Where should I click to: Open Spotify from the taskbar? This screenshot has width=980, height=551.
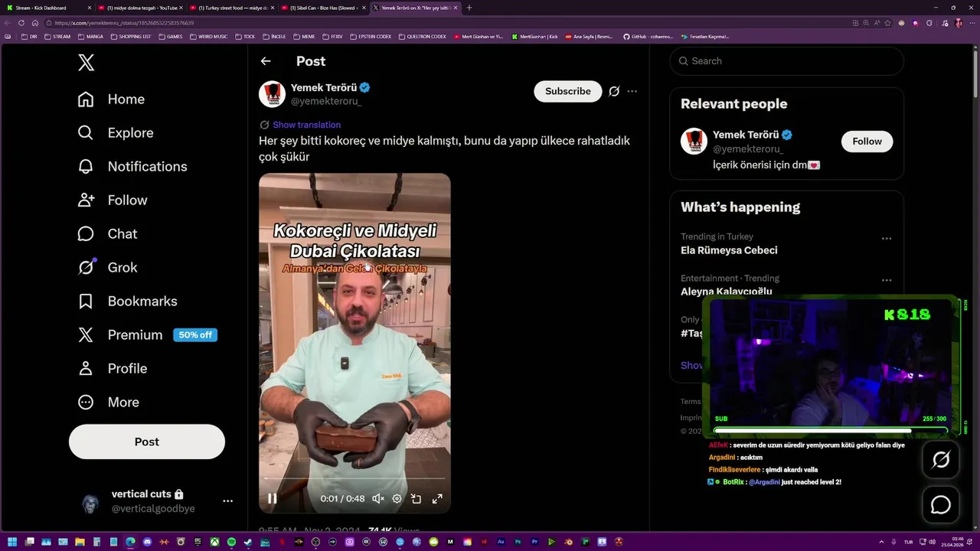pyautogui.click(x=231, y=543)
